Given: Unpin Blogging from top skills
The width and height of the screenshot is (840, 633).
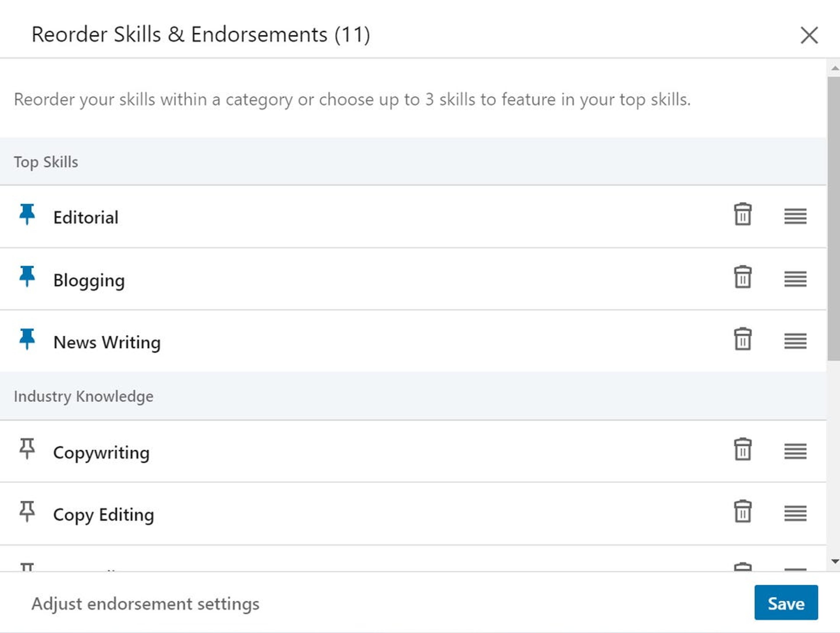Looking at the screenshot, I should pos(27,277).
